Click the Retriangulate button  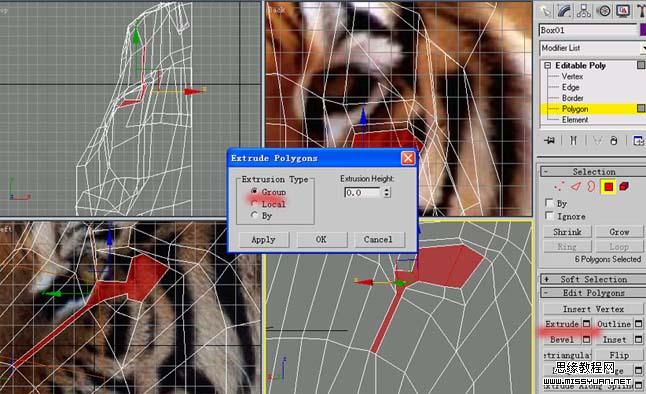(567, 355)
